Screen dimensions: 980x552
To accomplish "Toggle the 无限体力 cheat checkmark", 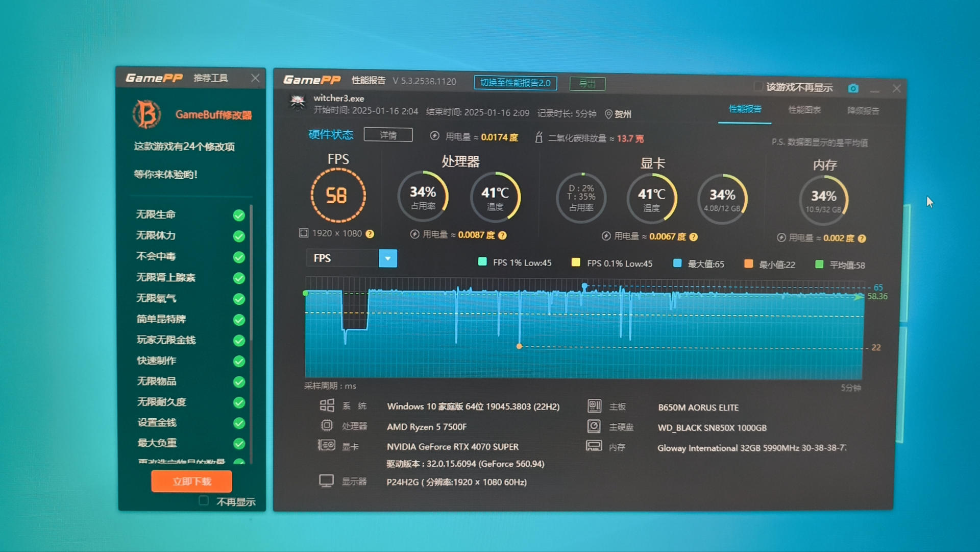I will 239,236.
